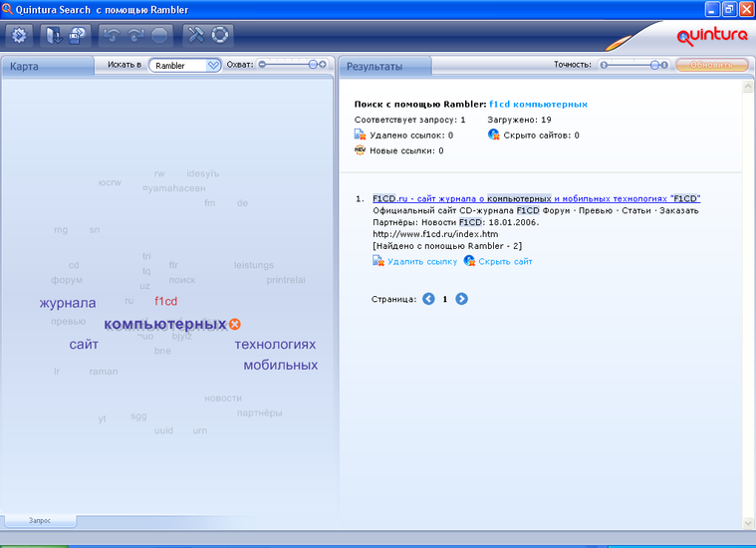Image resolution: width=756 pixels, height=548 pixels.
Task: Open help via lifebuoy icon
Action: tap(220, 35)
